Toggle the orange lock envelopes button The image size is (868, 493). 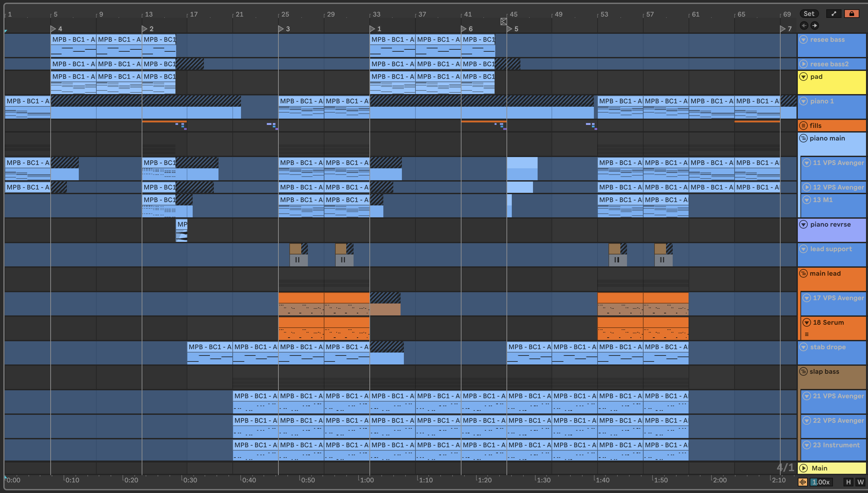click(x=851, y=14)
